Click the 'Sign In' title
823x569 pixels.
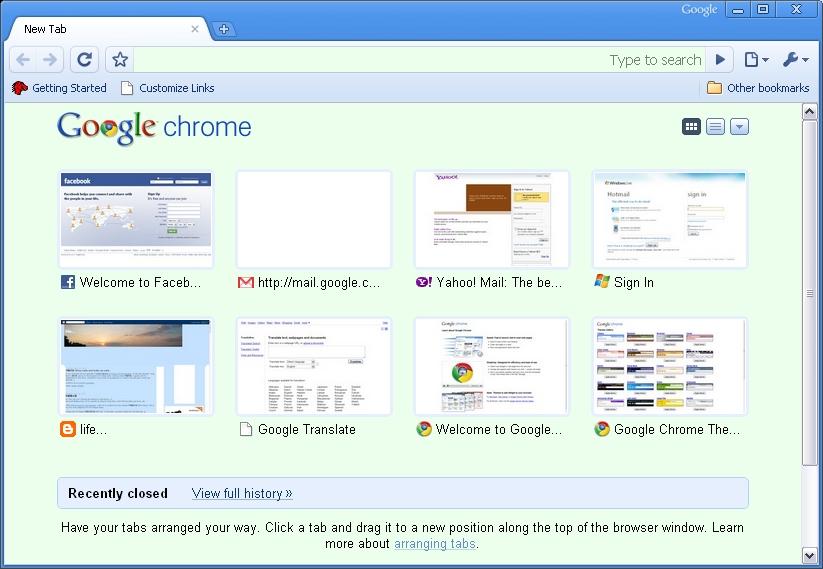pos(634,282)
